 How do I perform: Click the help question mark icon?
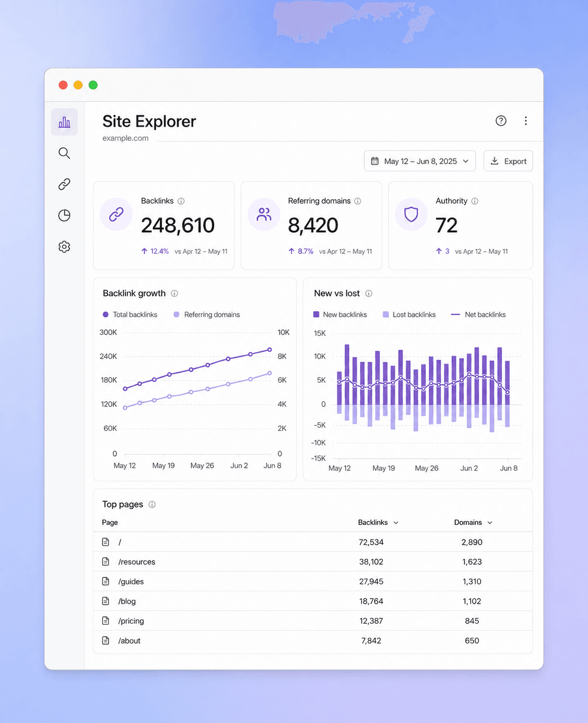(x=501, y=121)
